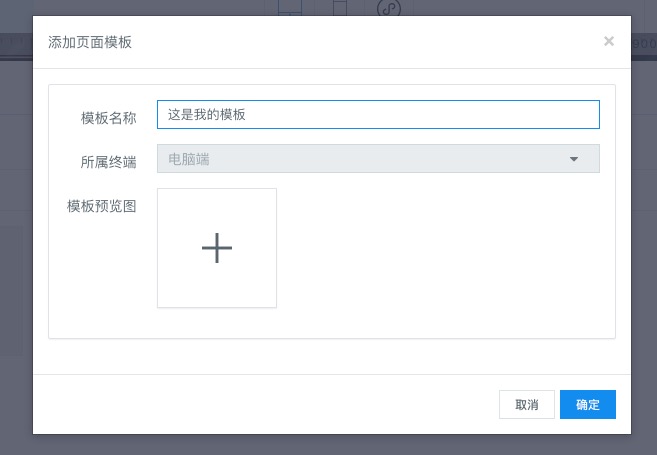Click the 添加页面模板 dialog title
The height and width of the screenshot is (455, 657).
point(90,42)
